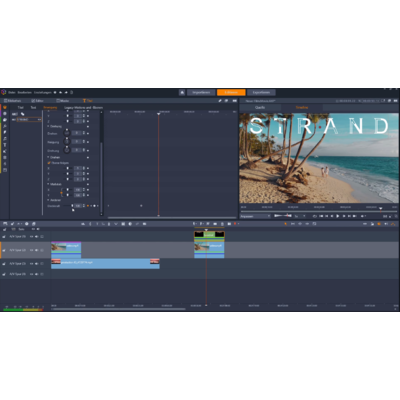Click the redo arrow icon in top menu bar
The height and width of the screenshot is (400, 400).
click(66, 92)
